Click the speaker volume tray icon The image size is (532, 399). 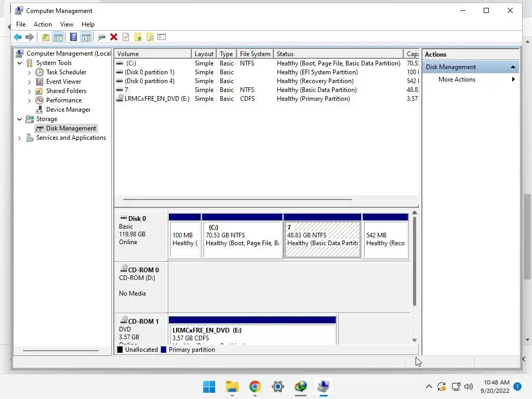(x=469, y=387)
